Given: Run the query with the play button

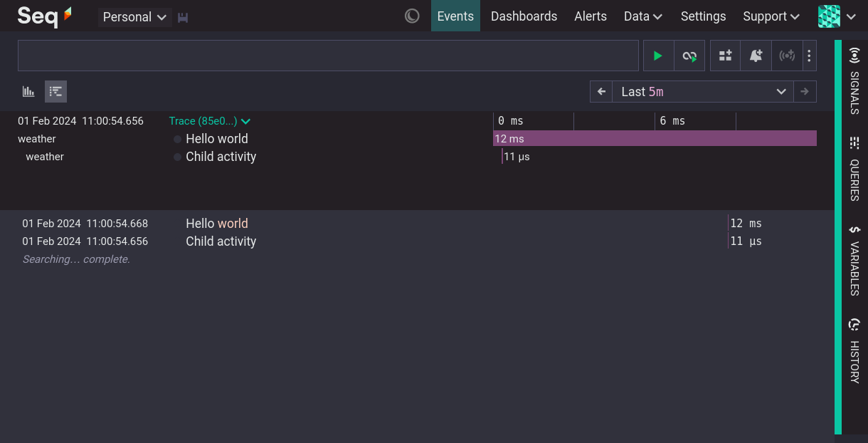Looking at the screenshot, I should click(x=658, y=56).
